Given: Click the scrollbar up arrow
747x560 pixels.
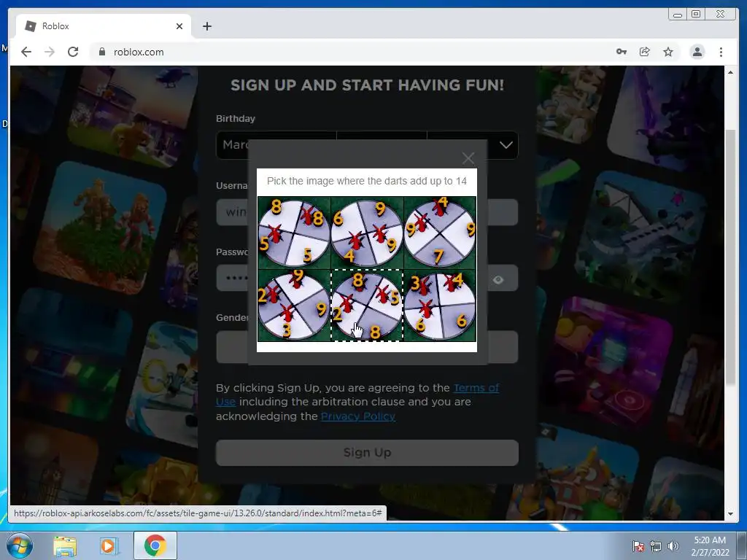Looking at the screenshot, I should [730, 72].
